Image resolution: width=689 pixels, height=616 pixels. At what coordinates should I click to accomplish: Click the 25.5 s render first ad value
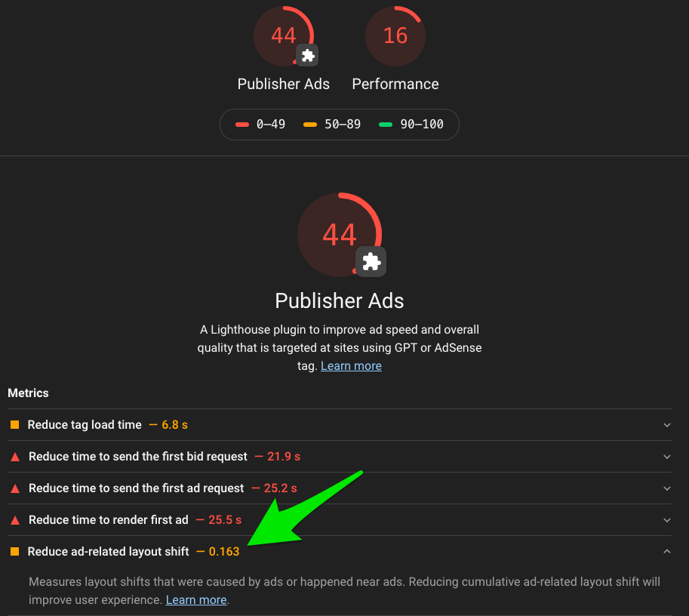[225, 519]
